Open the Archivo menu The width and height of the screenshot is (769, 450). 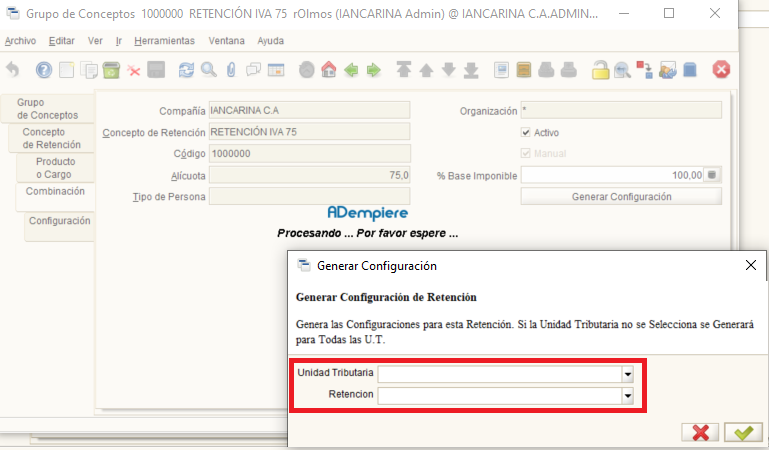click(20, 41)
